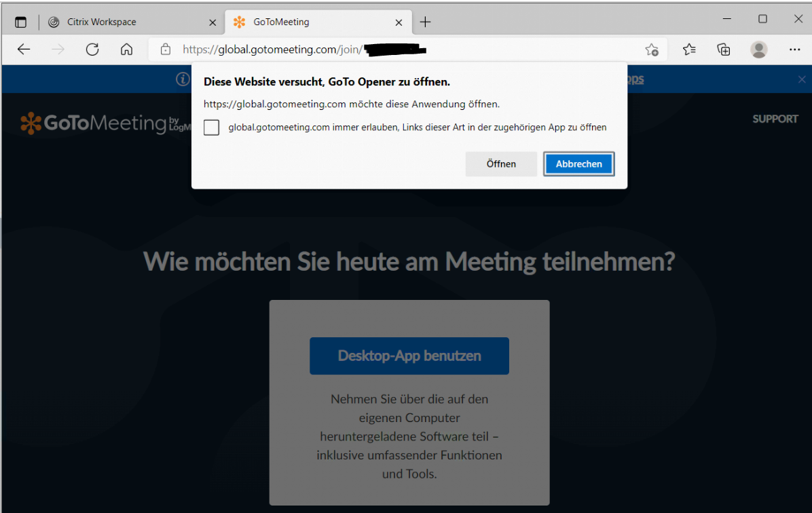Click the Abbrechen button
The width and height of the screenshot is (812, 513).
[579, 164]
